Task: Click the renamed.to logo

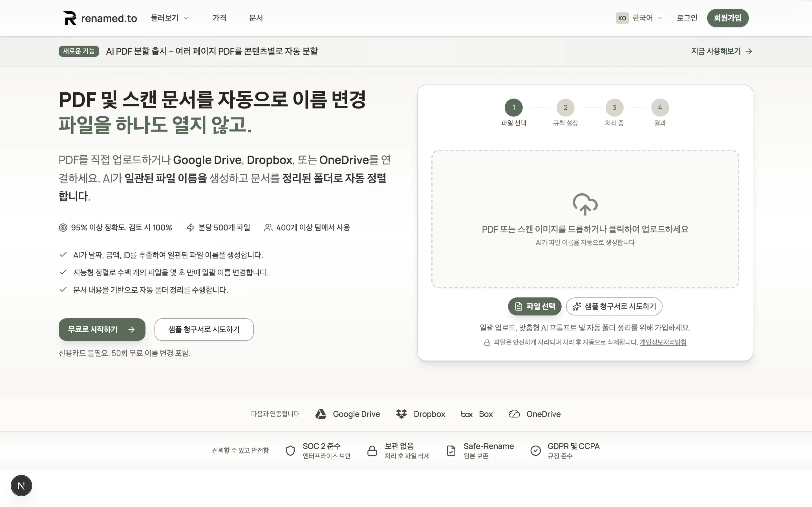Action: point(99,18)
